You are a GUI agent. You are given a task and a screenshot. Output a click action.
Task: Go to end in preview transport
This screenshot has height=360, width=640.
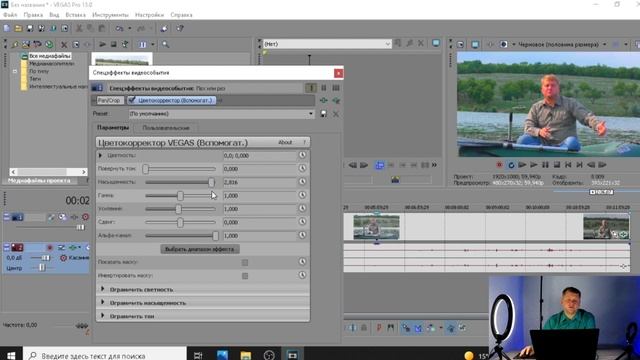(x=579, y=165)
